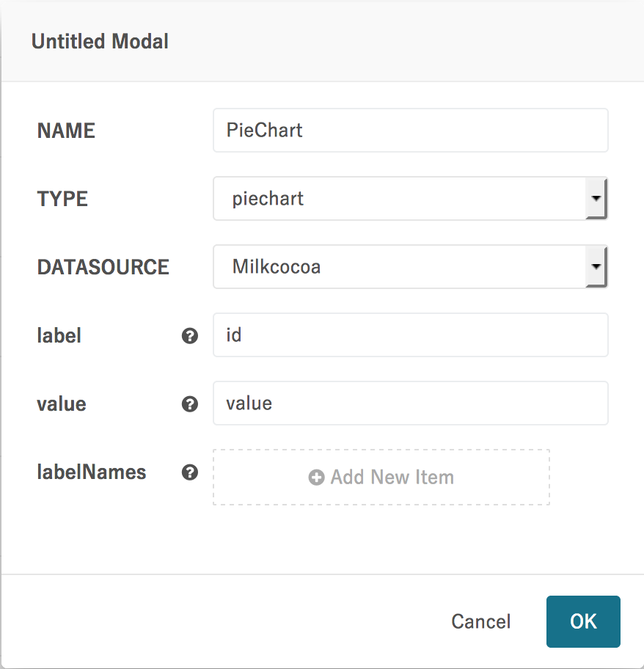Focus the label input field containing id
The height and width of the screenshot is (669, 644).
[410, 335]
